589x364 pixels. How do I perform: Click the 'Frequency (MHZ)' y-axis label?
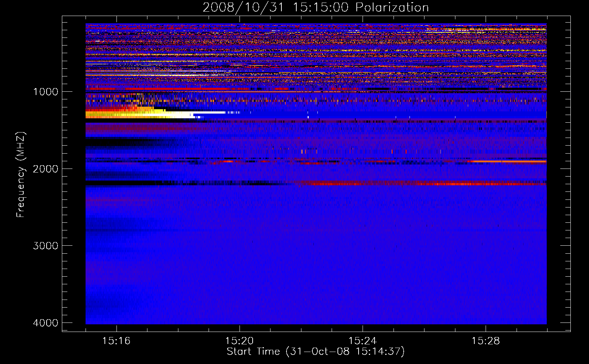[21, 175]
